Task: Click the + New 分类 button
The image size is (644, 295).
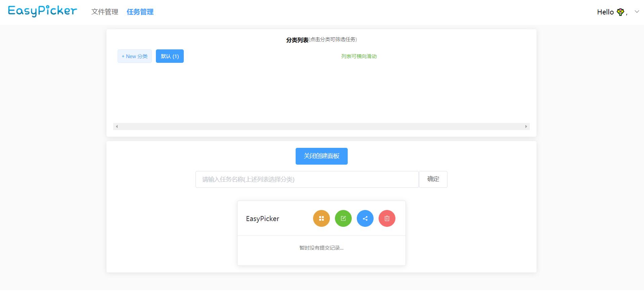Action: coord(134,56)
